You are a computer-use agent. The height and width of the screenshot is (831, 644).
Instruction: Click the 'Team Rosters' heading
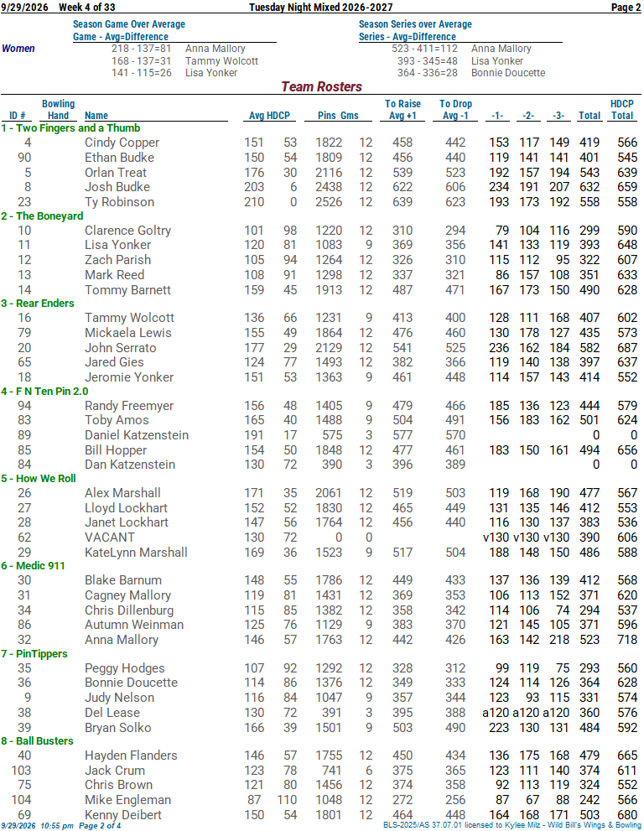pyautogui.click(x=321, y=86)
